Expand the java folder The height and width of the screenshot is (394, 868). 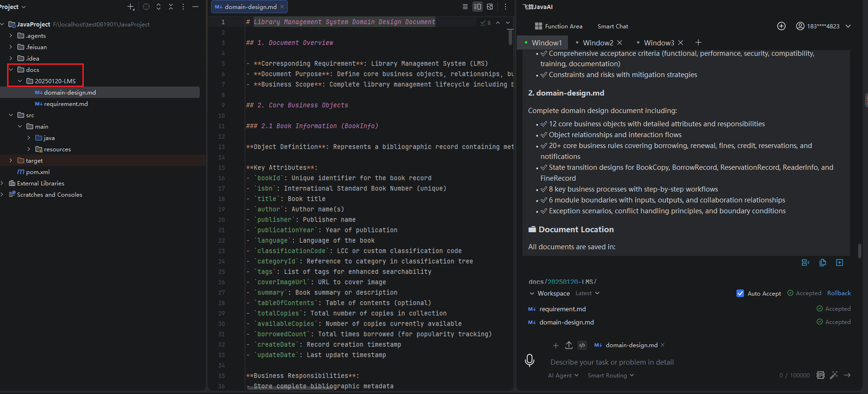[29, 138]
